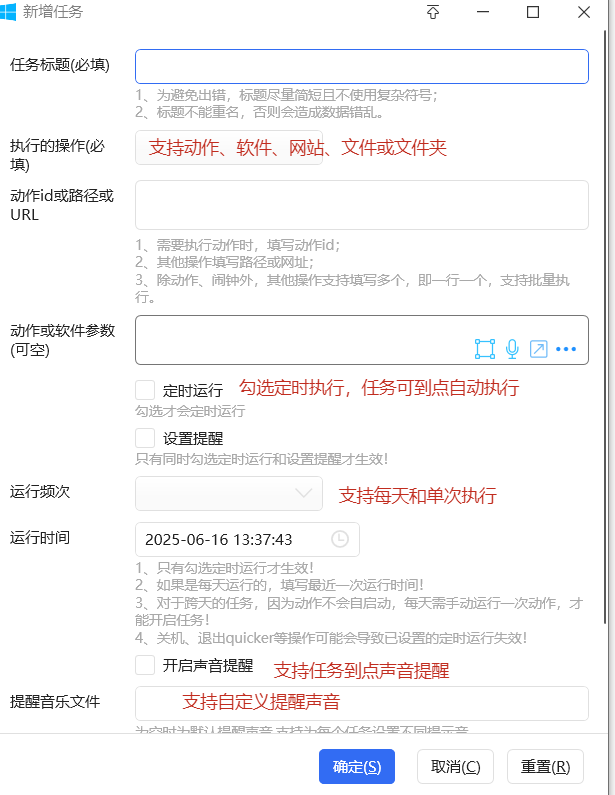615x795 pixels.
Task: Check the 设置提醒 checkbox
Action: pyautogui.click(x=145, y=438)
